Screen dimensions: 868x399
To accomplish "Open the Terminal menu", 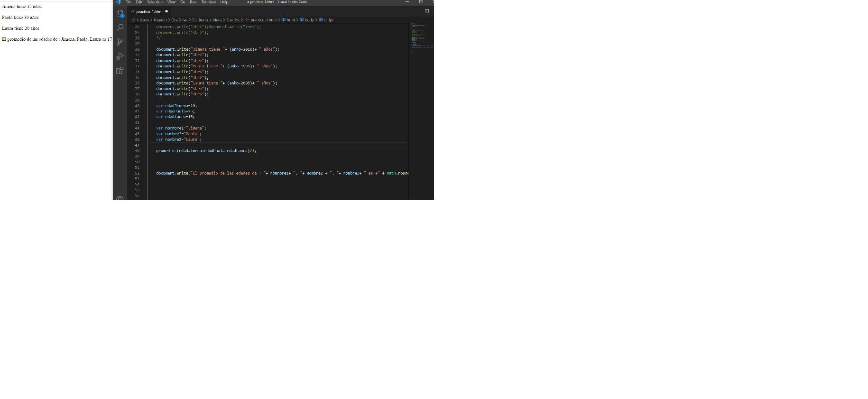I will pyautogui.click(x=208, y=2).
